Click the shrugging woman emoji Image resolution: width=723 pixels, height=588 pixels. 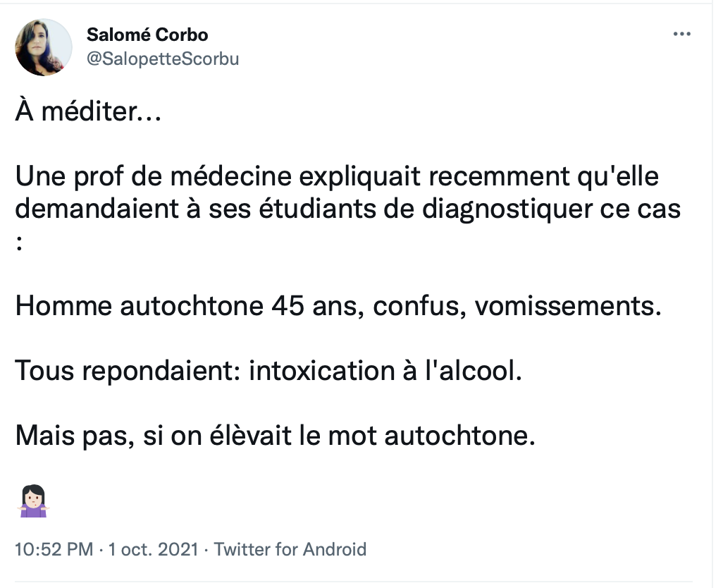click(34, 501)
